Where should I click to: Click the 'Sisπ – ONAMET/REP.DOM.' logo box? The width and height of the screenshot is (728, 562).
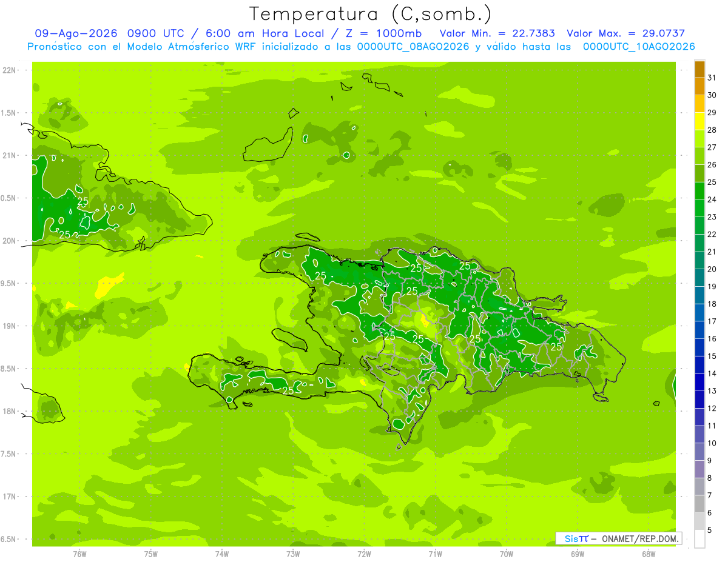pyautogui.click(x=619, y=538)
